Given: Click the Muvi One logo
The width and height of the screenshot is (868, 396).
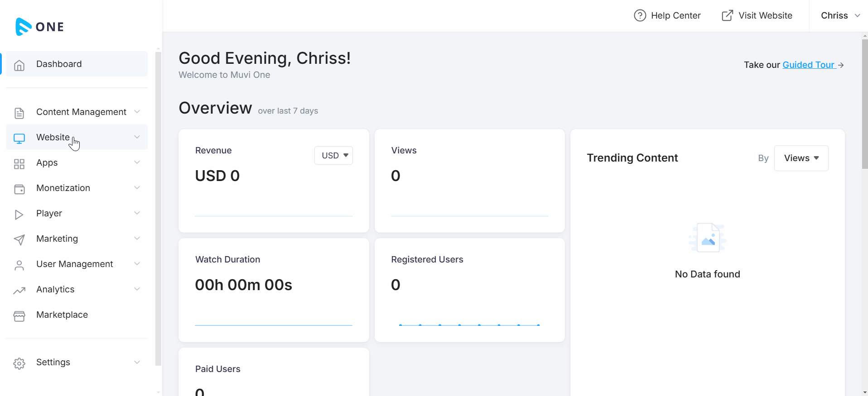Looking at the screenshot, I should pos(39,27).
